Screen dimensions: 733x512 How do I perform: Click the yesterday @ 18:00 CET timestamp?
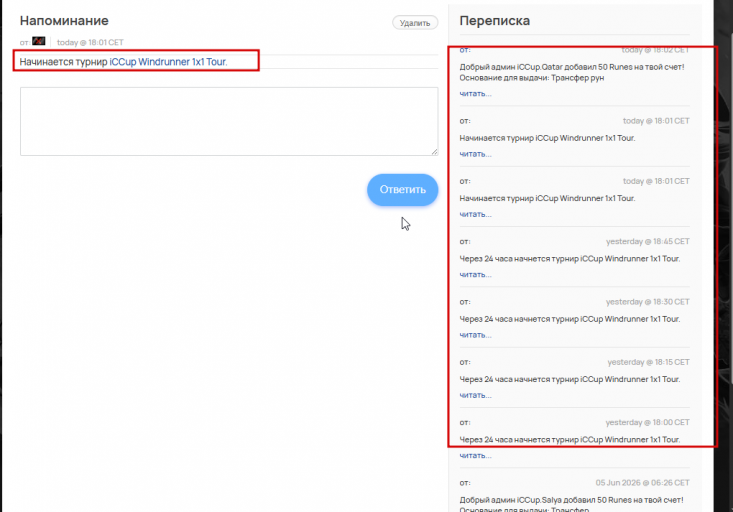647,422
